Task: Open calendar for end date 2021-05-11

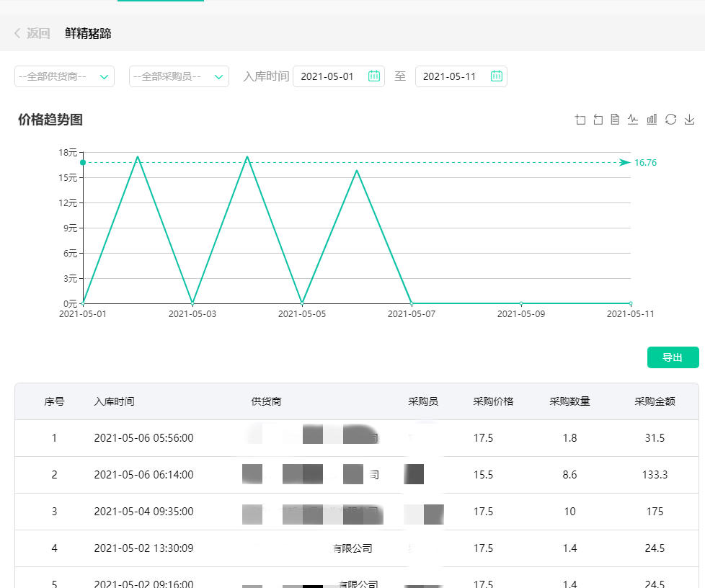Action: pos(497,76)
